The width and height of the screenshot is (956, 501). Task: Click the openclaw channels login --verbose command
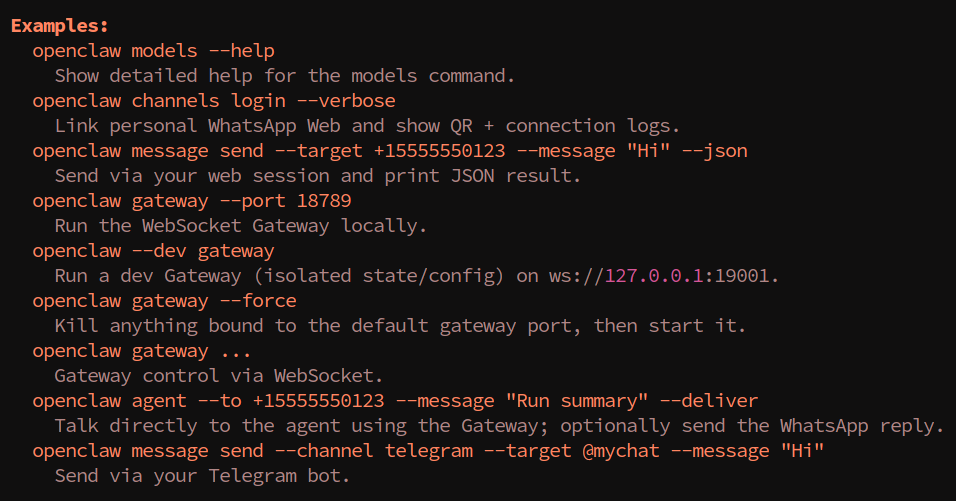[214, 101]
